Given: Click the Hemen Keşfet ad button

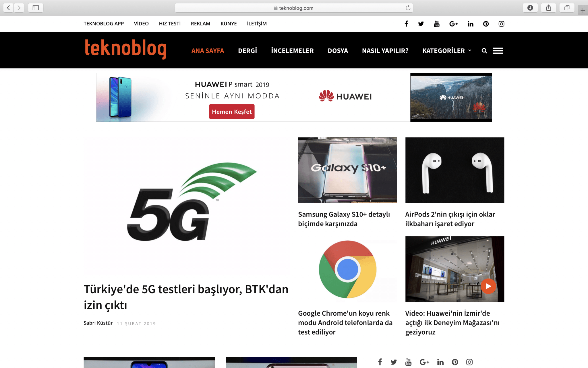Looking at the screenshot, I should point(232,112).
